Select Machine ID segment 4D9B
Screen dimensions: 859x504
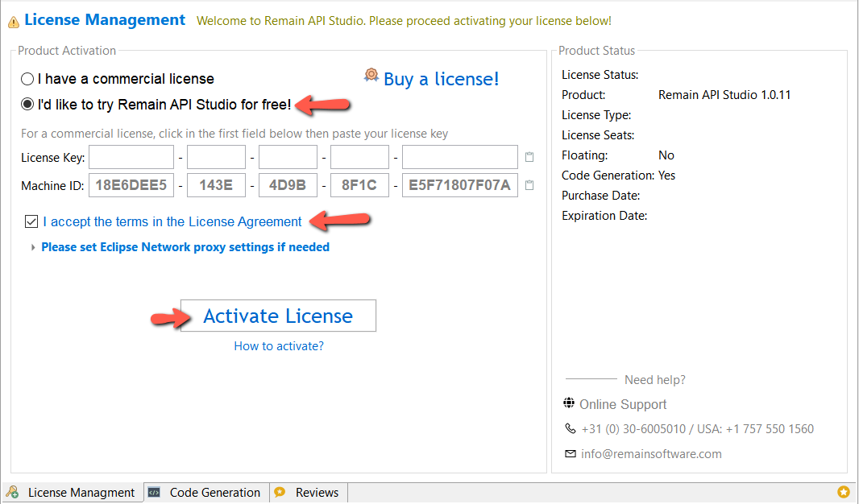288,185
